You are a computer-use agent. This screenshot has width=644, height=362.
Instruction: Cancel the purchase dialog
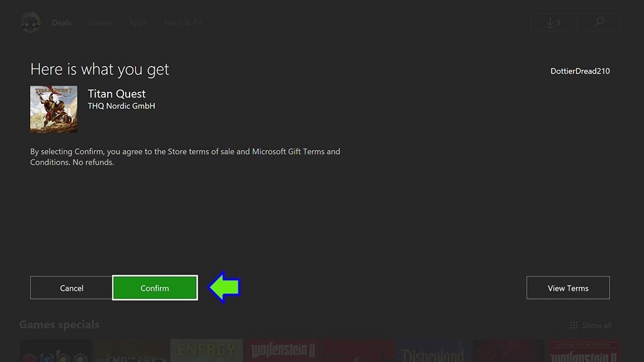(71, 288)
